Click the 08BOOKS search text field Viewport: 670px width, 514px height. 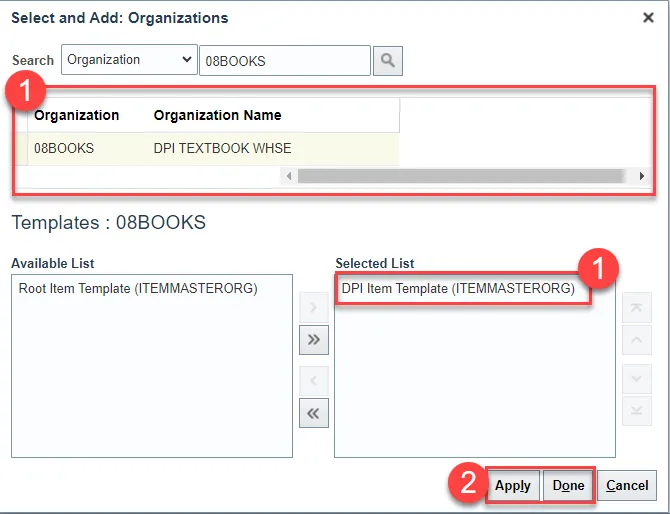point(285,61)
